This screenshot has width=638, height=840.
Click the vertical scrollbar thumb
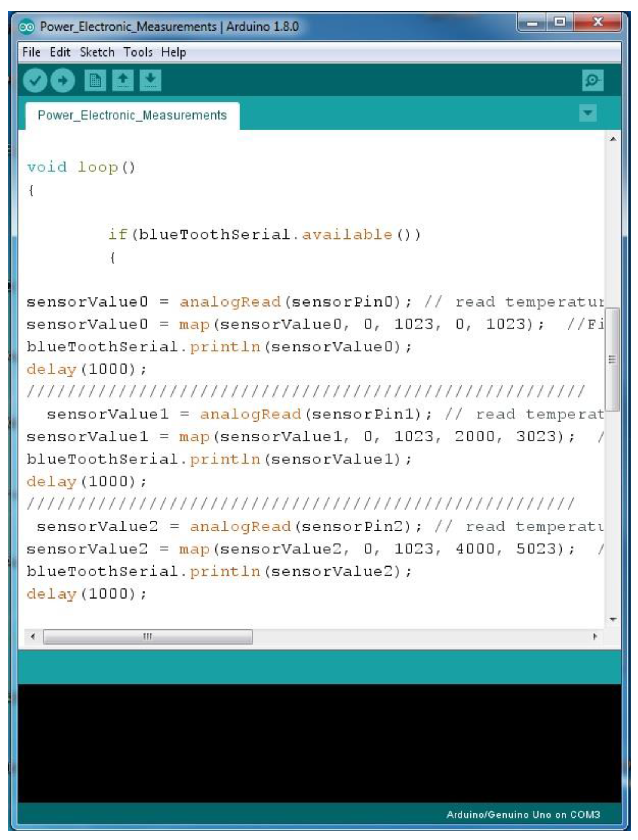(612, 359)
